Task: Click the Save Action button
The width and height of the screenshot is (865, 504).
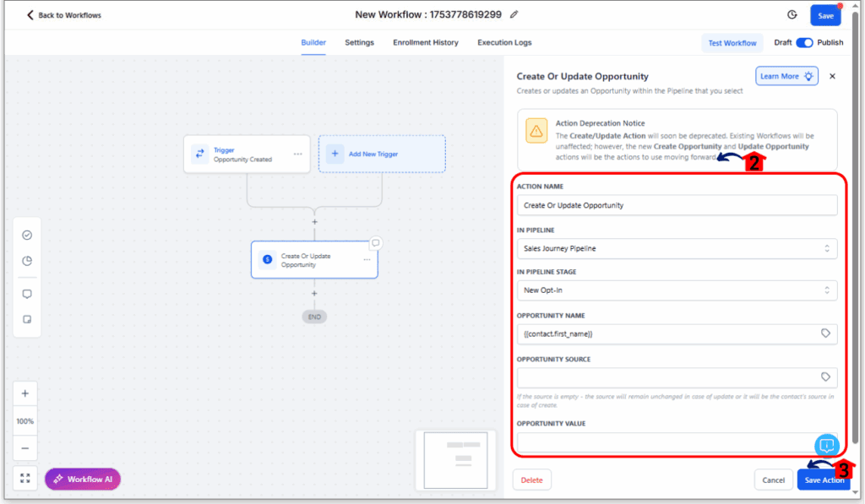Action: point(824,480)
